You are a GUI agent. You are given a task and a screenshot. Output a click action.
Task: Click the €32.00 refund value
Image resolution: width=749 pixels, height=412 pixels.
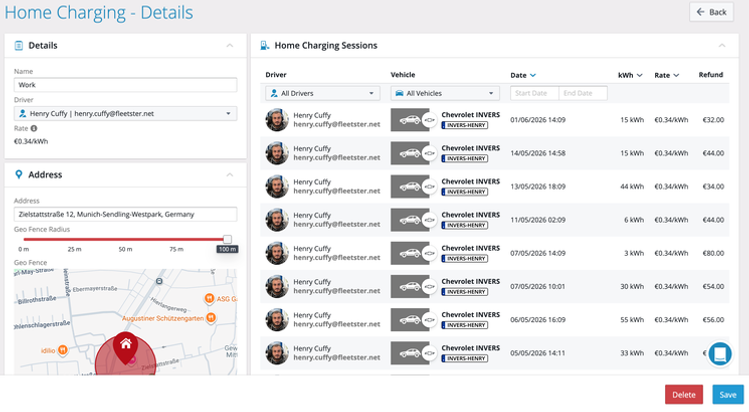[x=713, y=120]
